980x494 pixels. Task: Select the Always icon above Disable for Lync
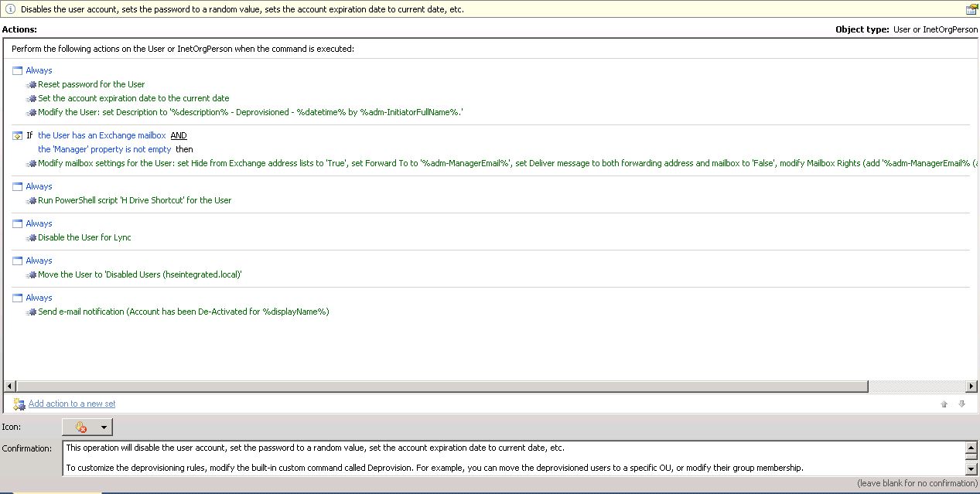pyautogui.click(x=18, y=223)
